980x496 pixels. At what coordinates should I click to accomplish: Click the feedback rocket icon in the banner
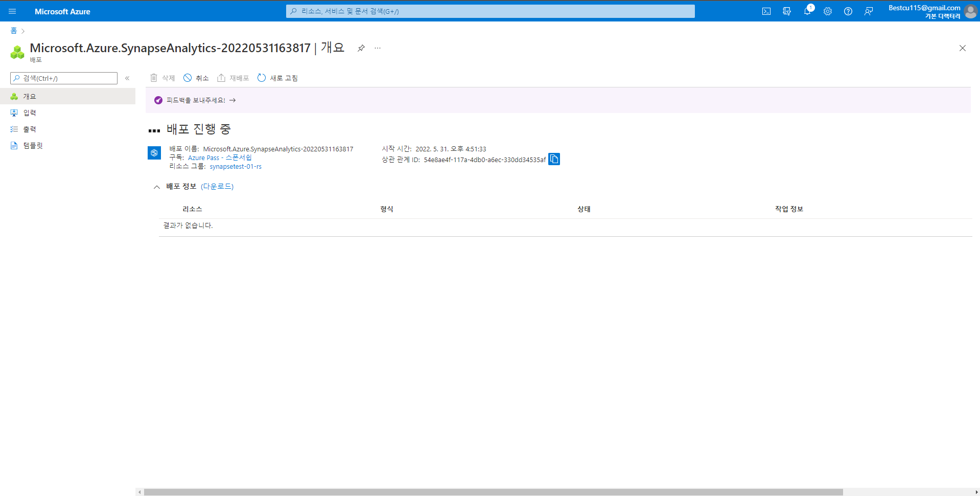click(158, 100)
